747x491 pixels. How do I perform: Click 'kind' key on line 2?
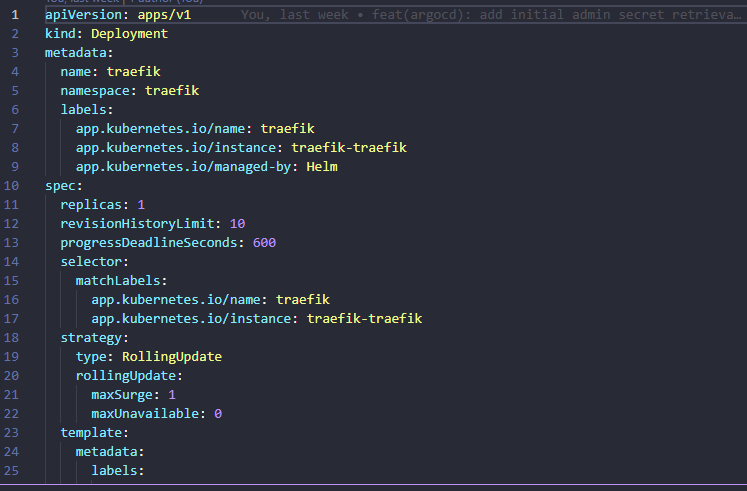point(61,34)
